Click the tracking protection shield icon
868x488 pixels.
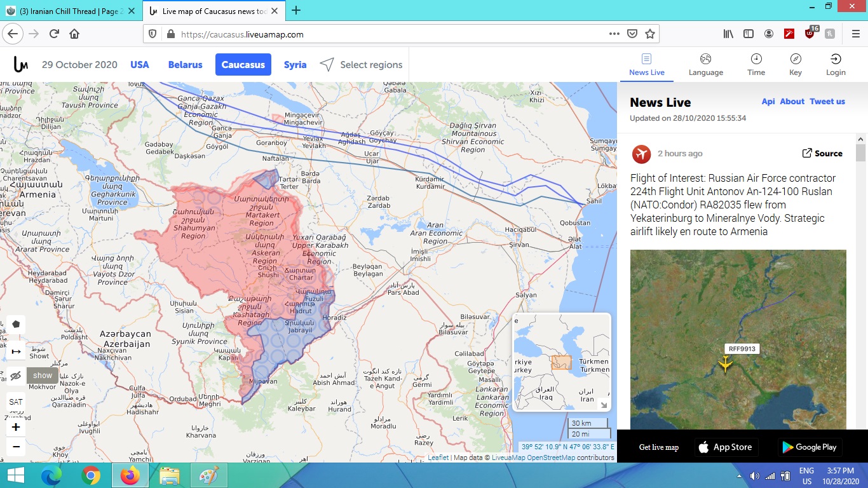point(153,34)
